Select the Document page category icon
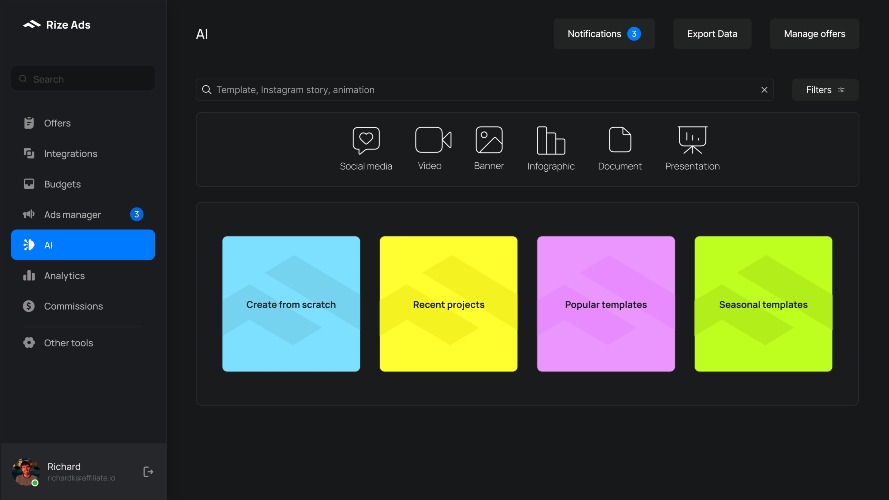The width and height of the screenshot is (889, 500). click(620, 140)
